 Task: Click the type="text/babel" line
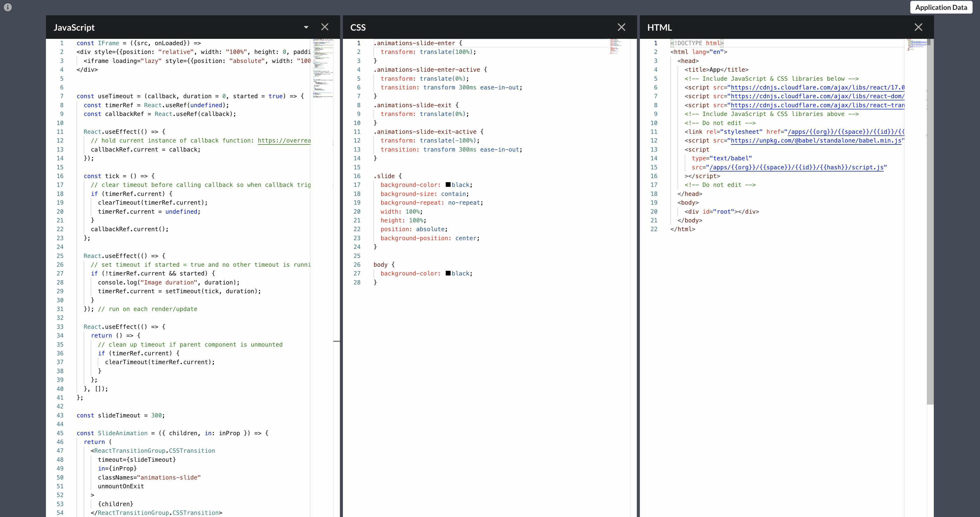[722, 158]
